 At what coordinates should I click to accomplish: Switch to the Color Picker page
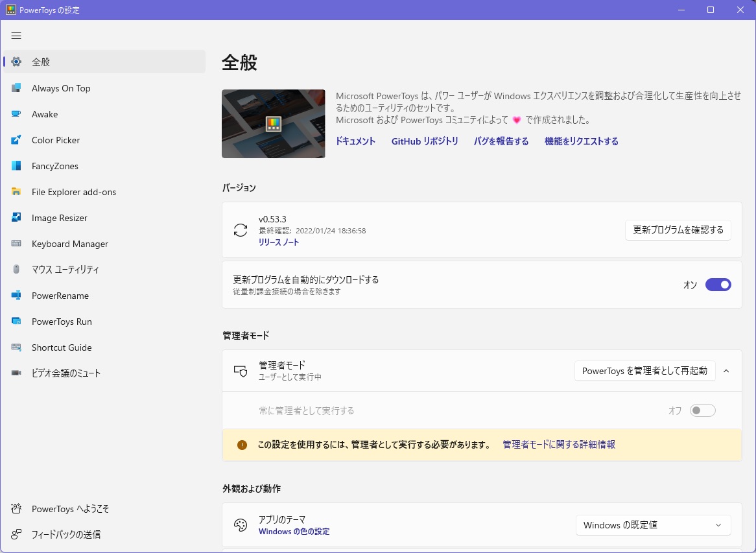[x=104, y=140]
